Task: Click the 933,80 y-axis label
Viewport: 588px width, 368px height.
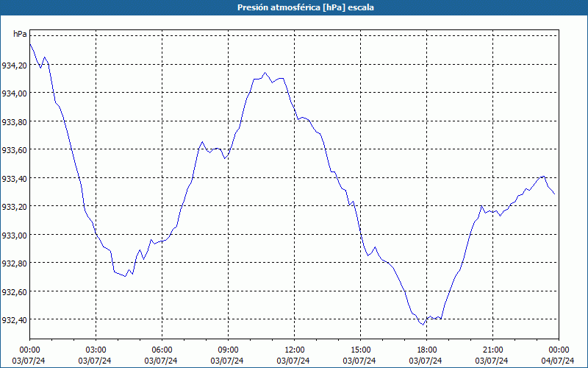Action: (x=14, y=122)
